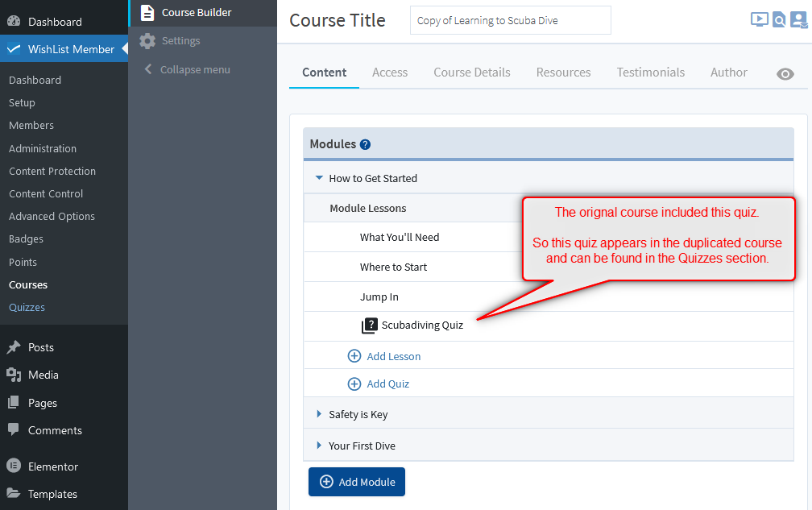Image resolution: width=812 pixels, height=510 pixels.
Task: Click the Add Module button
Action: click(x=357, y=482)
